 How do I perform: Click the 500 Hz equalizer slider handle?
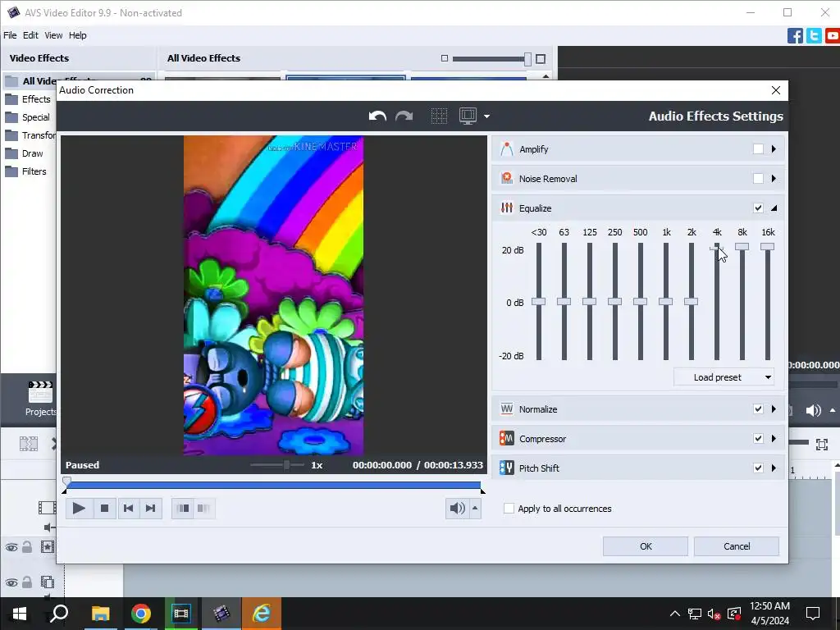(x=640, y=302)
